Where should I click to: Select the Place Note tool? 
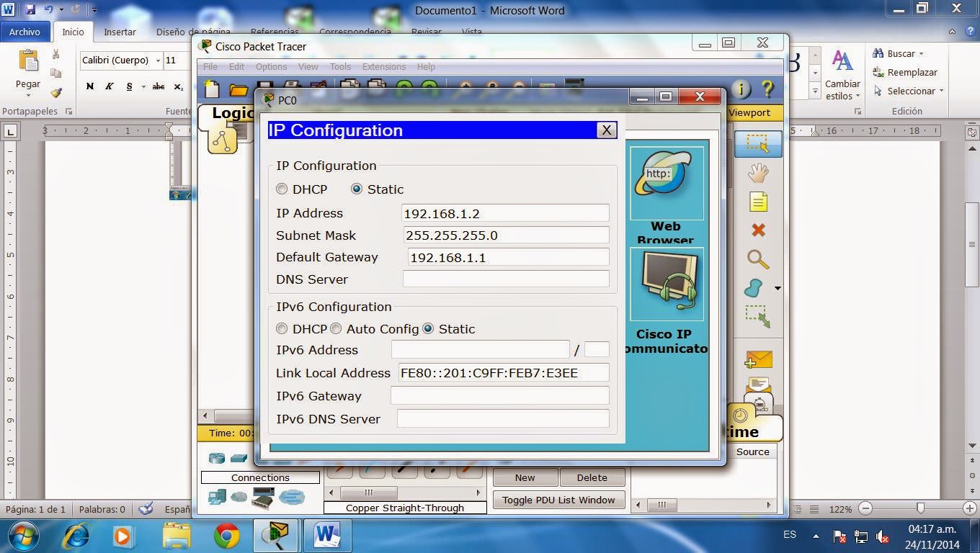756,202
